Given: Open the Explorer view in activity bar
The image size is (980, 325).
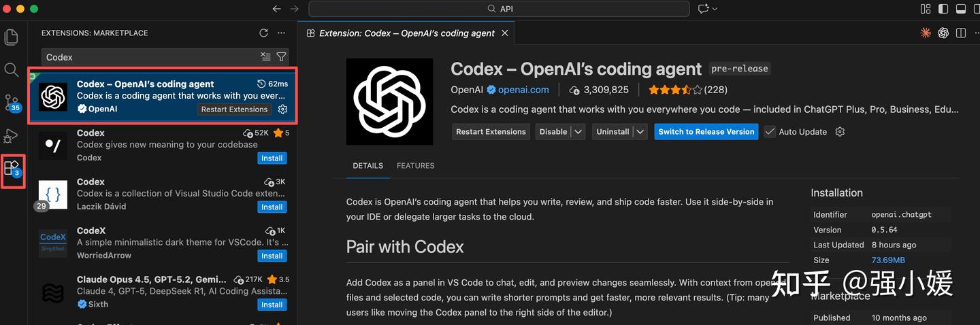Looking at the screenshot, I should coord(12,37).
